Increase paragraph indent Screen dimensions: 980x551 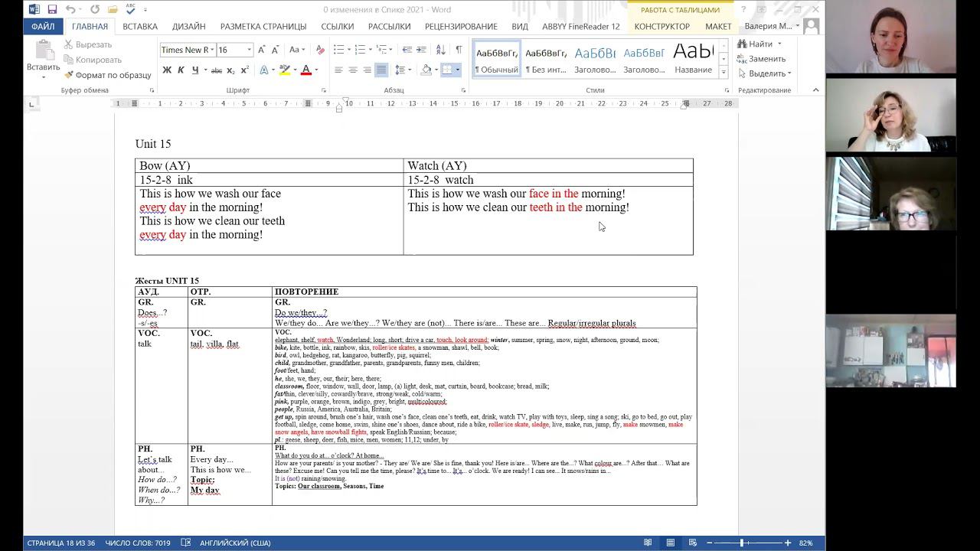421,50
